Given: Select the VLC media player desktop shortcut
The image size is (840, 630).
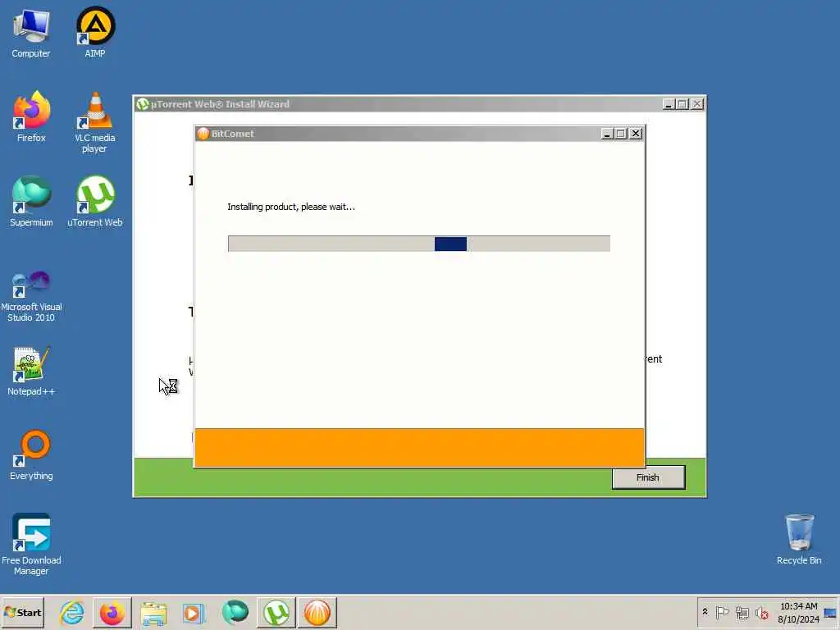Looking at the screenshot, I should tap(95, 122).
